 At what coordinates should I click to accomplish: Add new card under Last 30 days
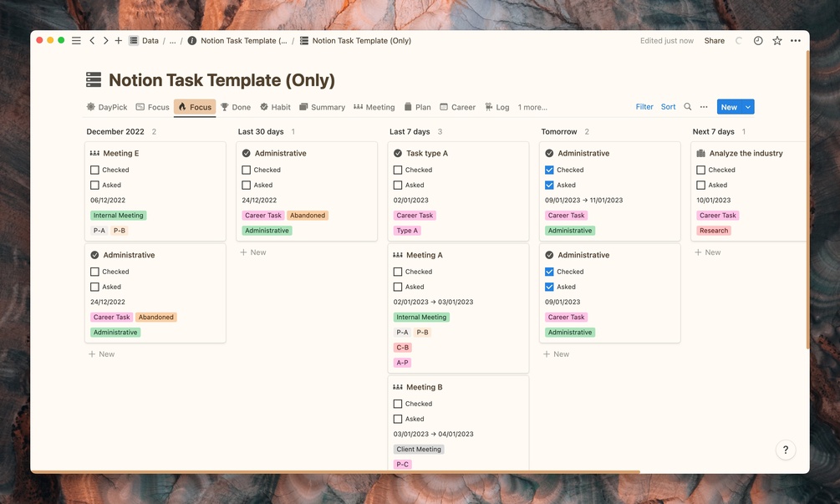253,252
